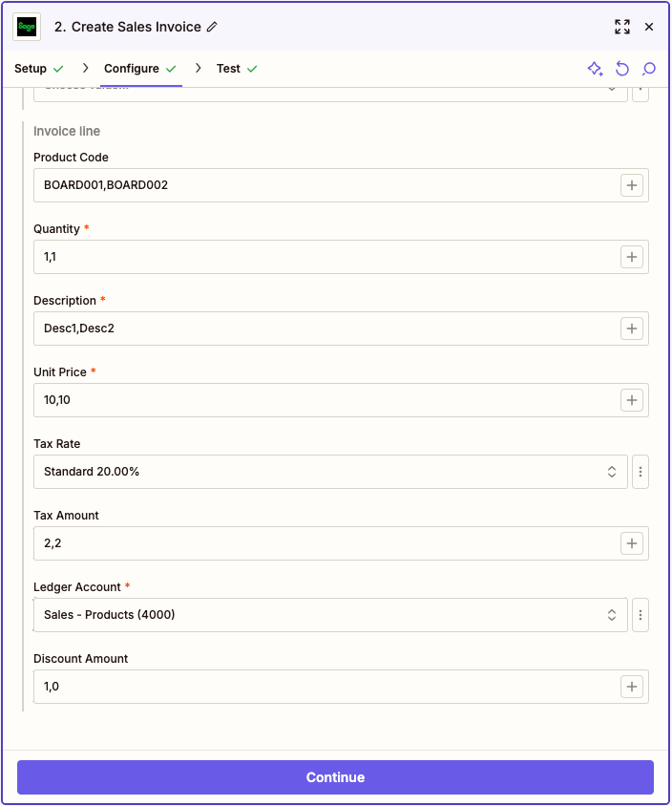672x806 pixels.
Task: Click plus icon beside Description field
Action: click(x=632, y=329)
